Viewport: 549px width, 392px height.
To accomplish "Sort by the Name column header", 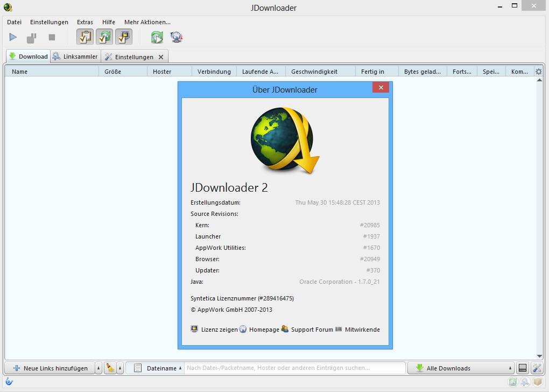I will [52, 72].
